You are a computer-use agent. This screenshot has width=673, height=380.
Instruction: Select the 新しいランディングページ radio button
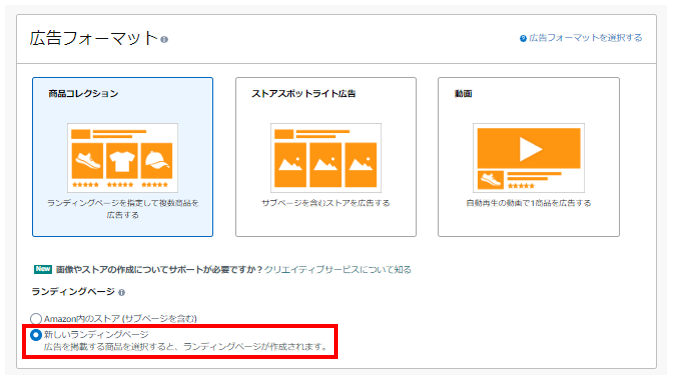[x=36, y=334]
